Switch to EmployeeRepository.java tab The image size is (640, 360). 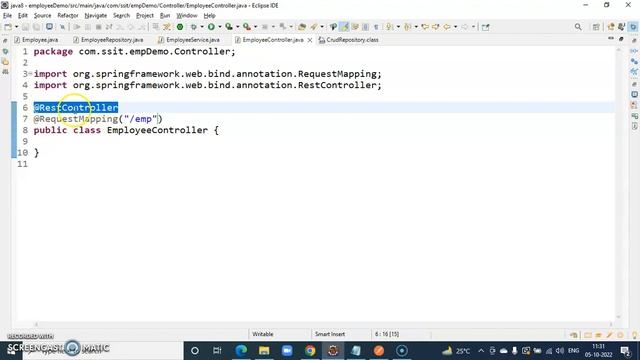coord(108,40)
